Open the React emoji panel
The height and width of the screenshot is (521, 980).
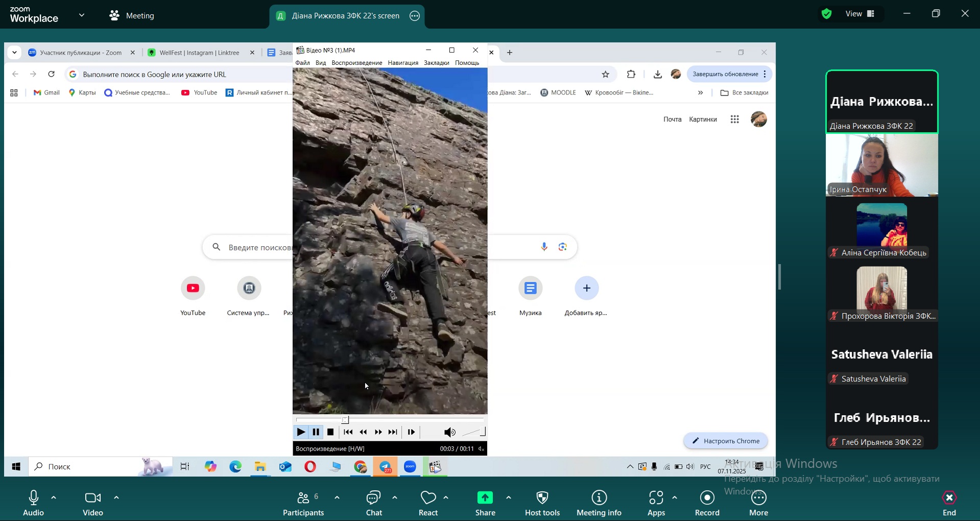tap(428, 498)
